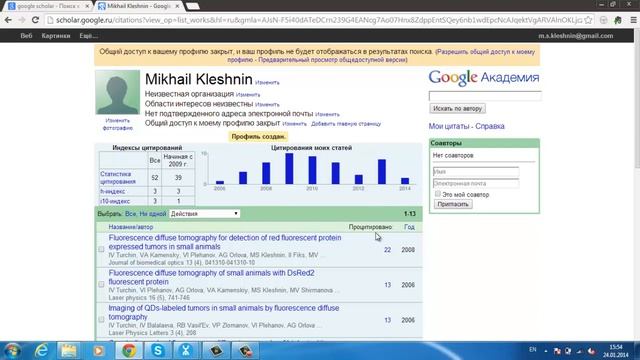Open the Веб menu item
The height and width of the screenshot is (360, 640).
[26, 36]
